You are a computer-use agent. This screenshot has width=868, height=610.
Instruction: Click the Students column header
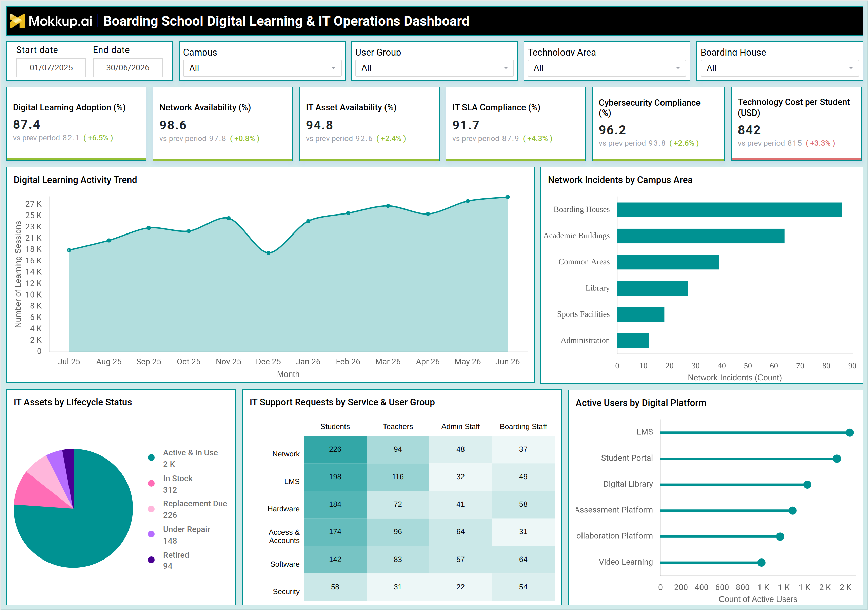(x=335, y=426)
